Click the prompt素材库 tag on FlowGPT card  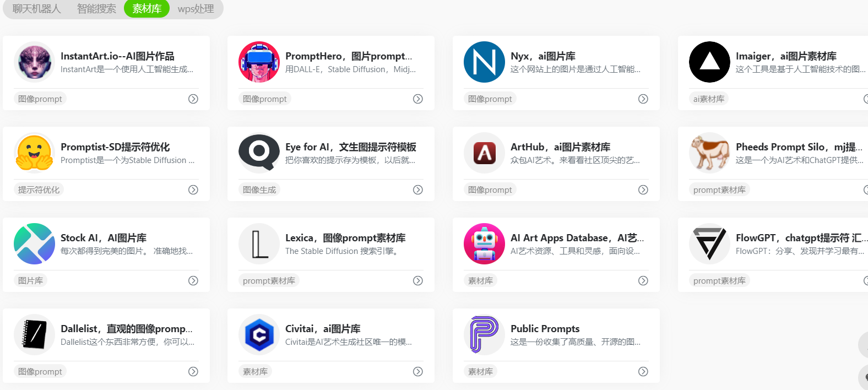719,280
